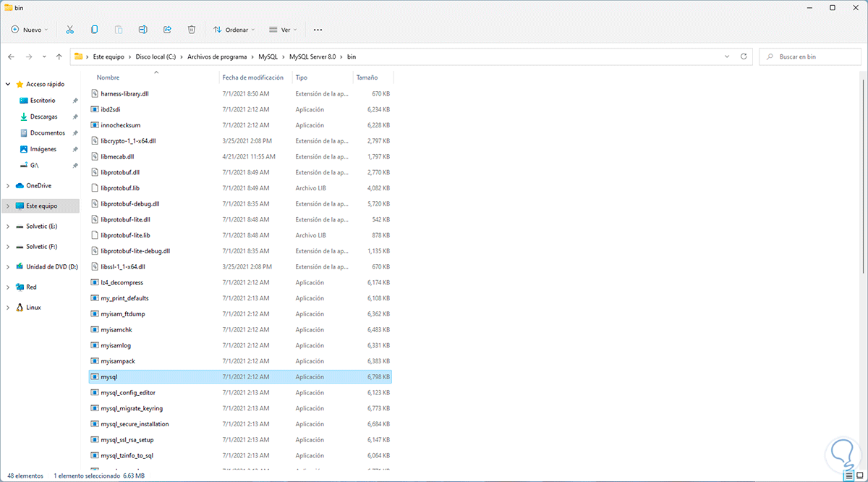Screen dimensions: 868x482
Task: Expand the Unidad de DVD (D:) node
Action: [x=8, y=267]
